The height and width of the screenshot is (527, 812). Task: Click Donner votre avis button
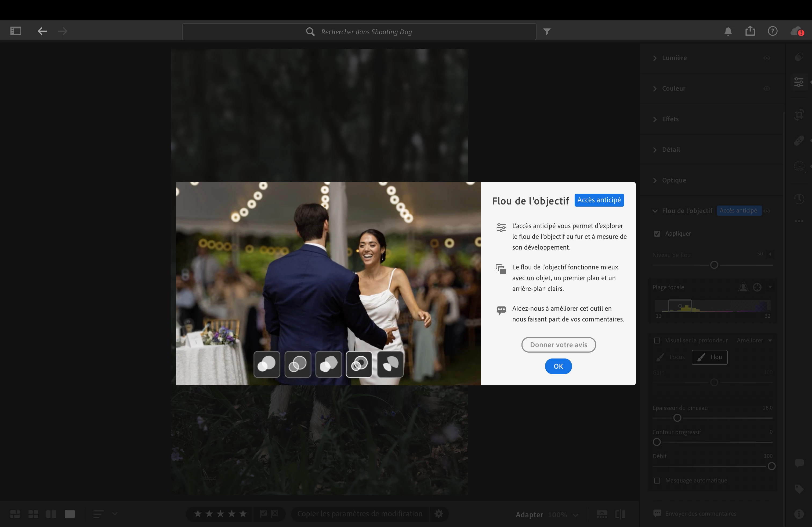[558, 345]
